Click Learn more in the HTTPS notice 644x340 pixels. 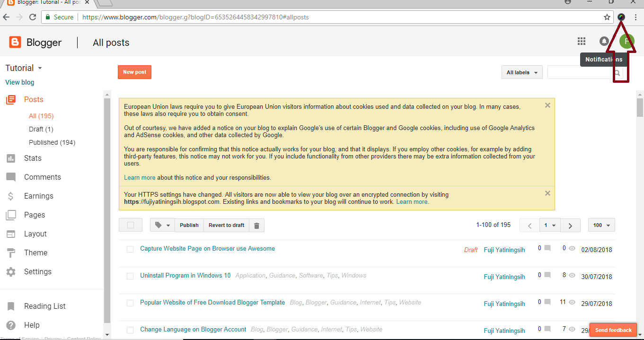click(x=413, y=201)
